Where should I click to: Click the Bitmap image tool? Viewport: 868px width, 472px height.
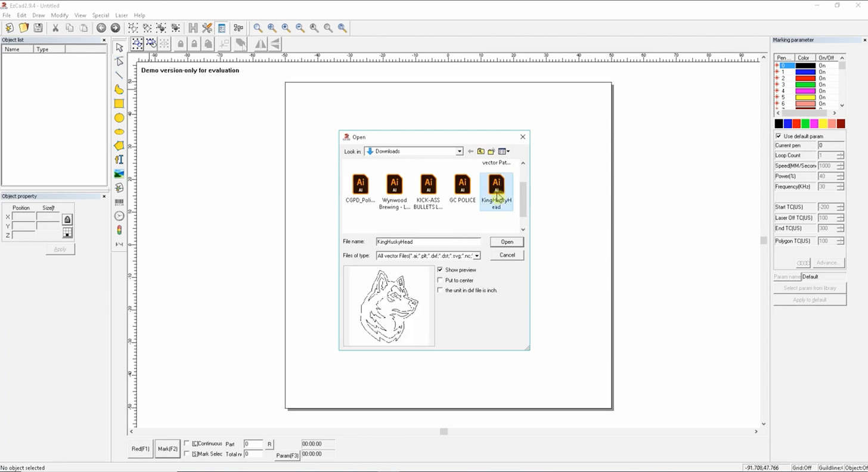point(119,173)
